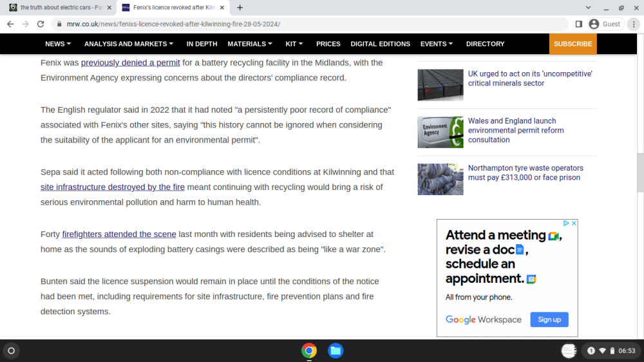Open DIGITAL EDITIONS

[381, 44]
